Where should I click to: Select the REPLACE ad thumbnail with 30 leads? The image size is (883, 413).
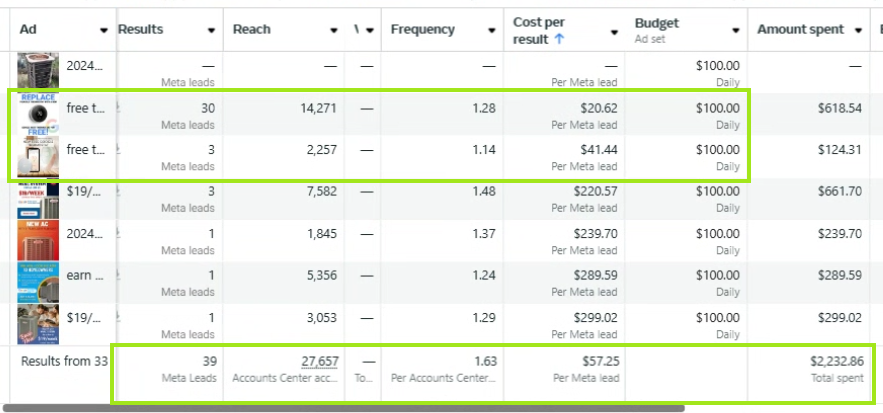pyautogui.click(x=38, y=115)
